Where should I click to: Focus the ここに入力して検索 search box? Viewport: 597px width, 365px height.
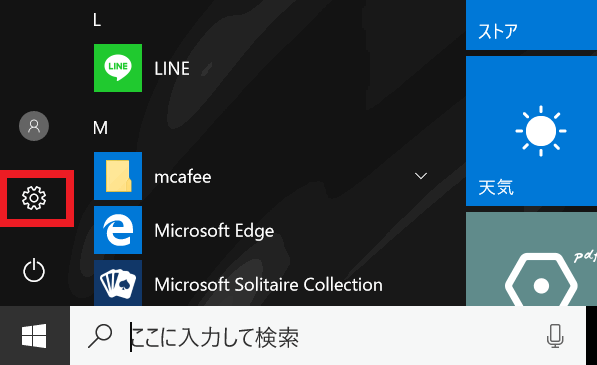click(x=327, y=336)
